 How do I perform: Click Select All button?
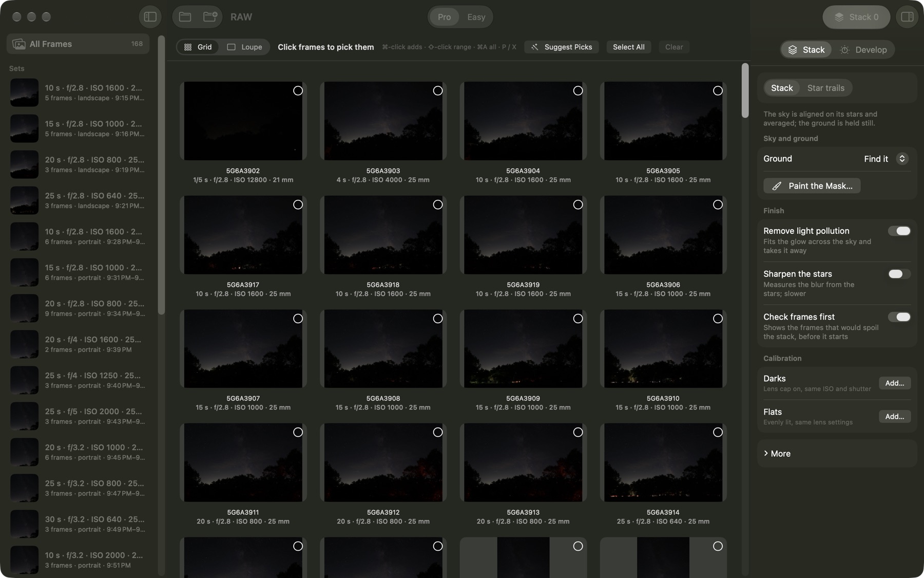pyautogui.click(x=628, y=47)
